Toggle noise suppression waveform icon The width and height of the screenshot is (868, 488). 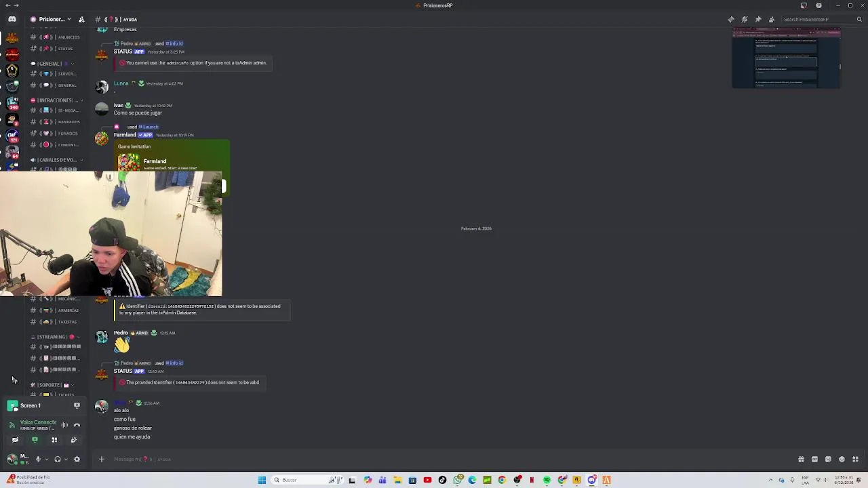coord(64,425)
